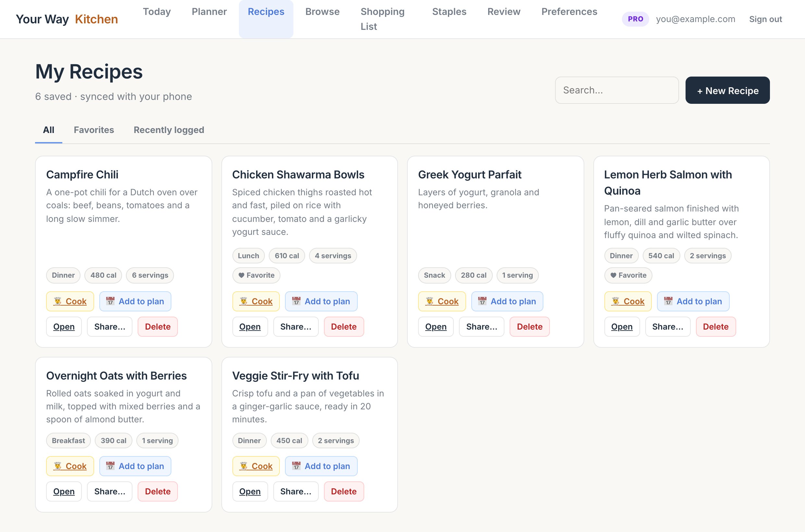This screenshot has width=805, height=532.
Task: Open the Campfire Chili recipe
Action: point(64,327)
